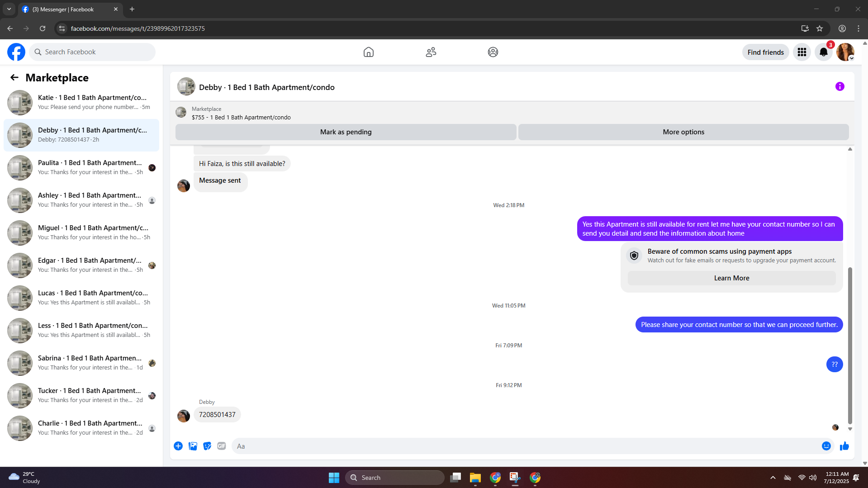This screenshot has height=488, width=868.
Task: Click the chat scrollbar thumb
Action: (850, 346)
